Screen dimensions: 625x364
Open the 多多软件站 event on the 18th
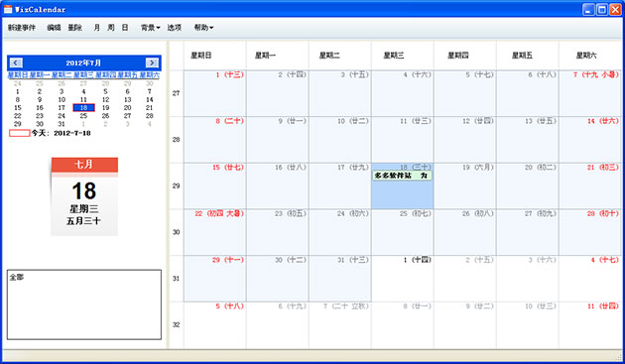(x=402, y=176)
